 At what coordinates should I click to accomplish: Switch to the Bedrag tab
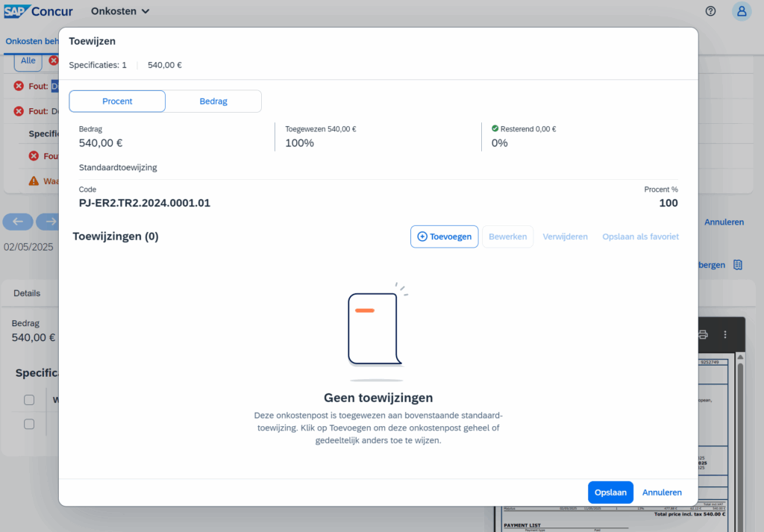point(213,101)
